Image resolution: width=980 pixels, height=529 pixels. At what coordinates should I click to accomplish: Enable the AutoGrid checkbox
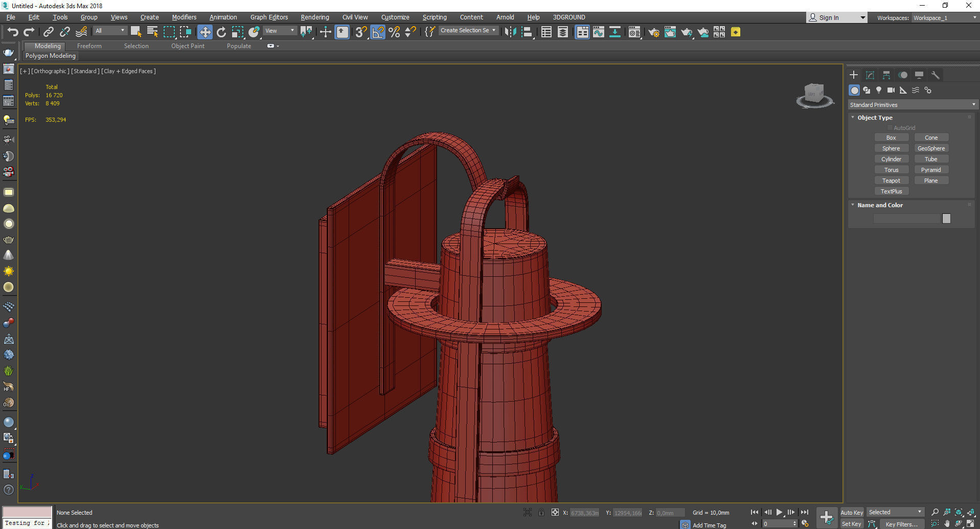point(890,128)
